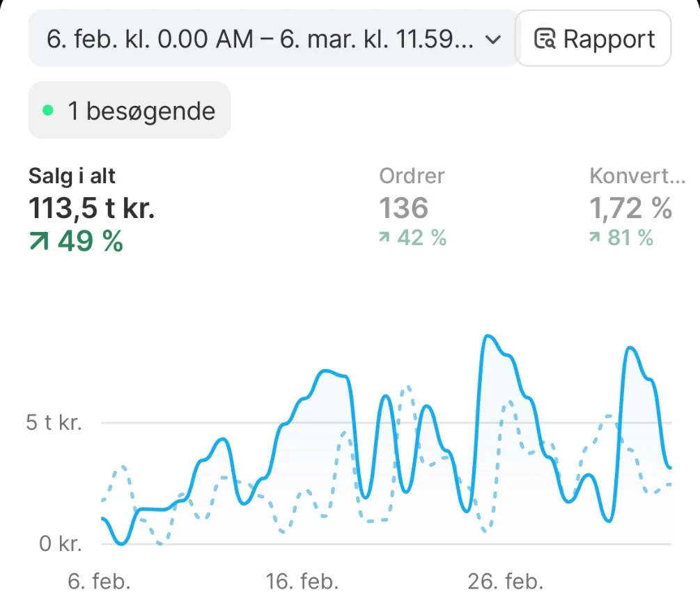Screen dimensions: 700x606
Task: Click the green 49 % upward arrow icon
Action: point(39,241)
